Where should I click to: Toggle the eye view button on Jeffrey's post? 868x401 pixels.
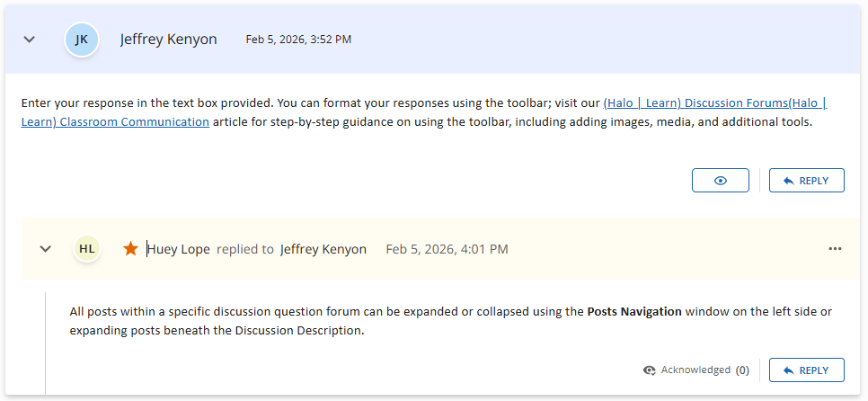point(720,181)
